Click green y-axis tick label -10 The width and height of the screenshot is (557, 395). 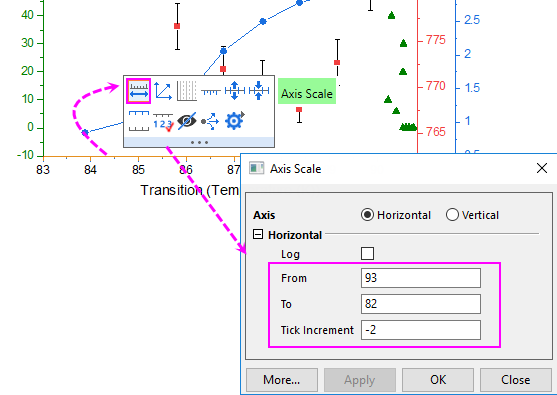[x=25, y=155]
